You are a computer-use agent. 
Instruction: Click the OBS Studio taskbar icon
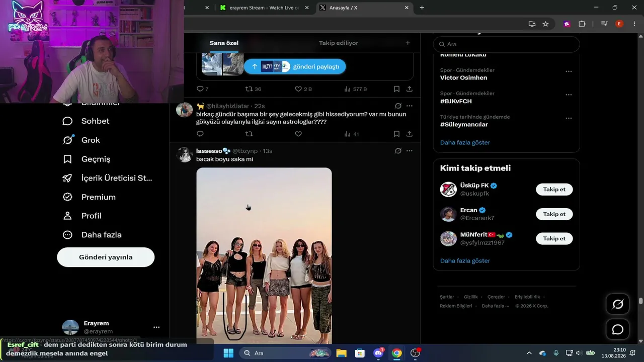[x=415, y=353]
